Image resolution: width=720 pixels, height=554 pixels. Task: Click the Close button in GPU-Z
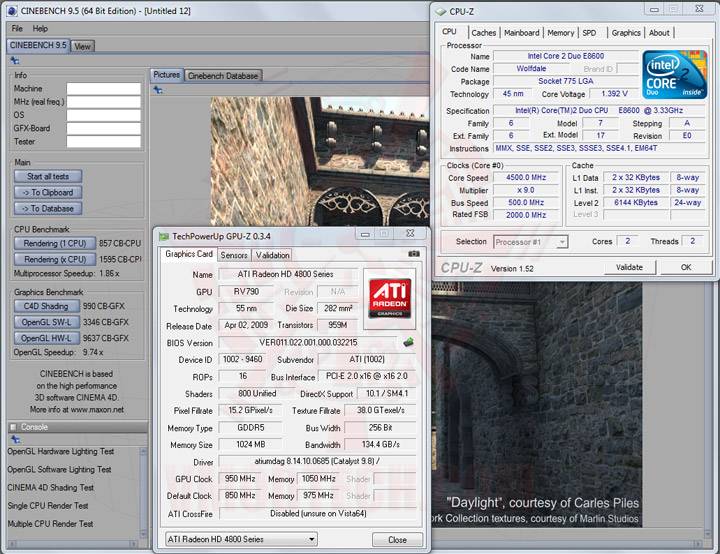coord(397,539)
